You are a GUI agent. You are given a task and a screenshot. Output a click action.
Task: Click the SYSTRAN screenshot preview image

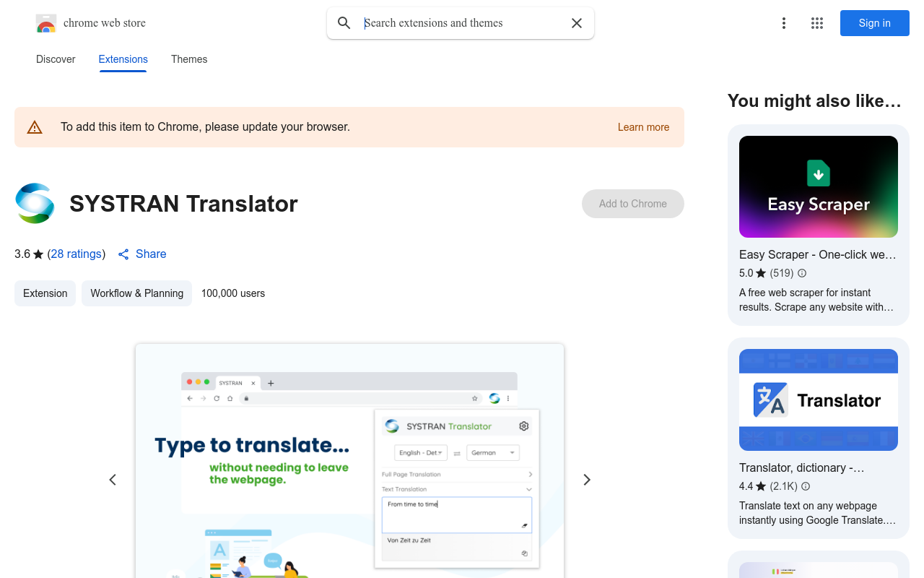click(349, 461)
